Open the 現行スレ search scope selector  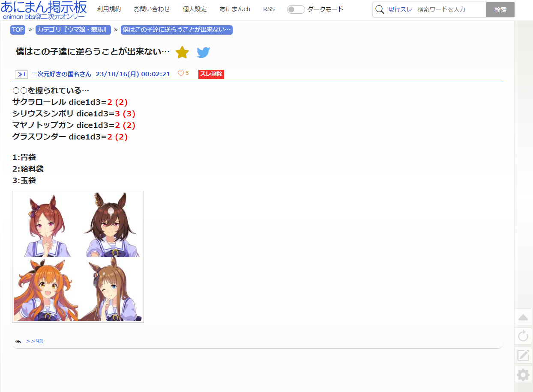click(x=400, y=9)
